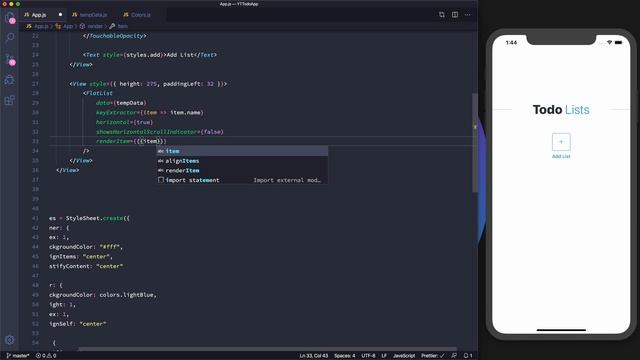Click the master branch status item
The width and height of the screenshot is (640, 360).
point(18,356)
